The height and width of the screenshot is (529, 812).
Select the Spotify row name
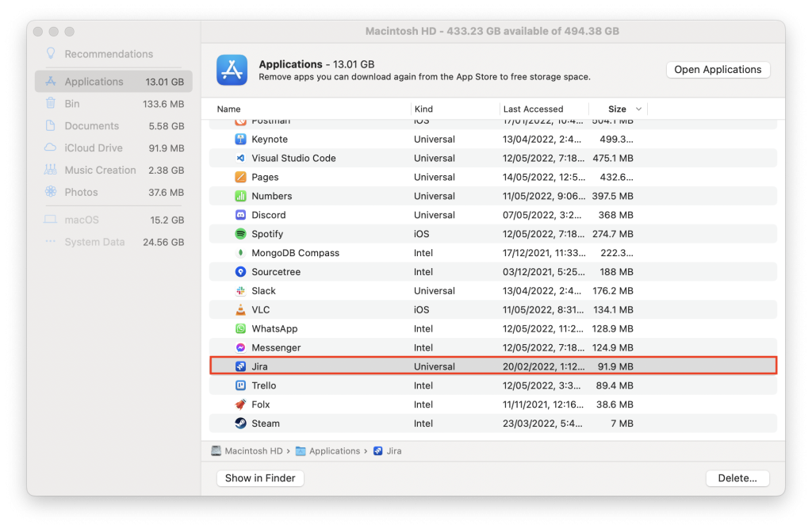coord(267,234)
